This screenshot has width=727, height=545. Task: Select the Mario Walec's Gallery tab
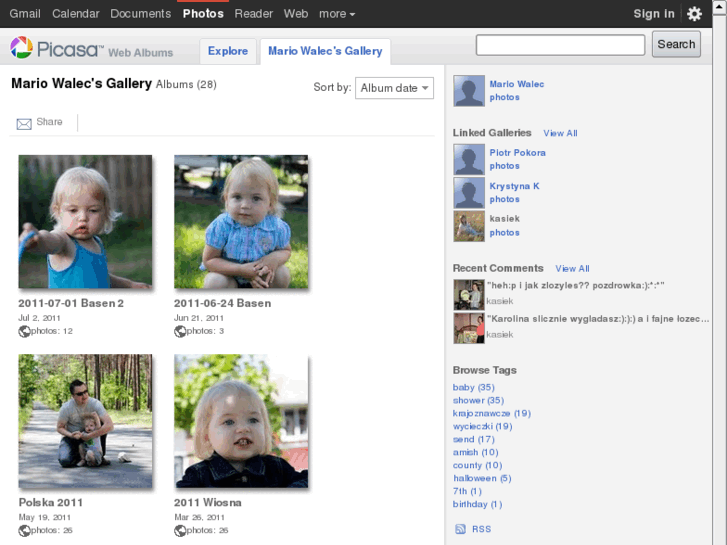coord(325,51)
